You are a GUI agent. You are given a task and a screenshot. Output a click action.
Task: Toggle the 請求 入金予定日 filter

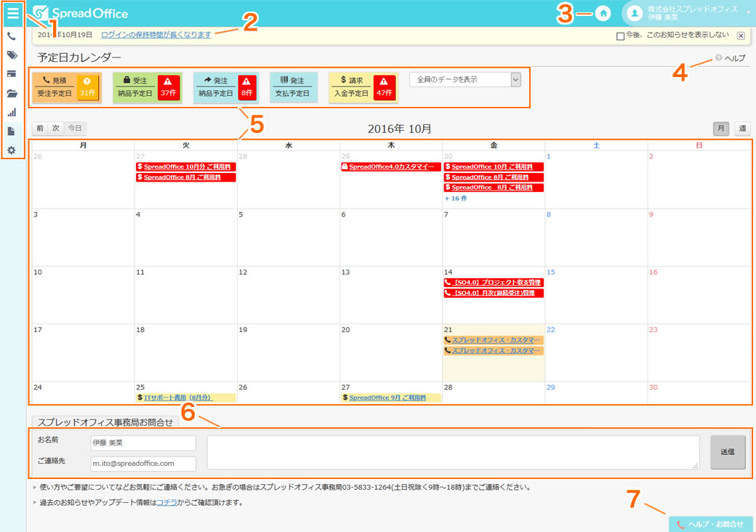tap(363, 87)
